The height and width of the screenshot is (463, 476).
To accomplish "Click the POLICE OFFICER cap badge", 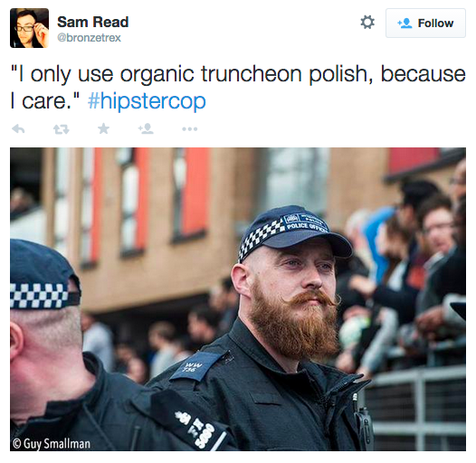I will tap(307, 222).
